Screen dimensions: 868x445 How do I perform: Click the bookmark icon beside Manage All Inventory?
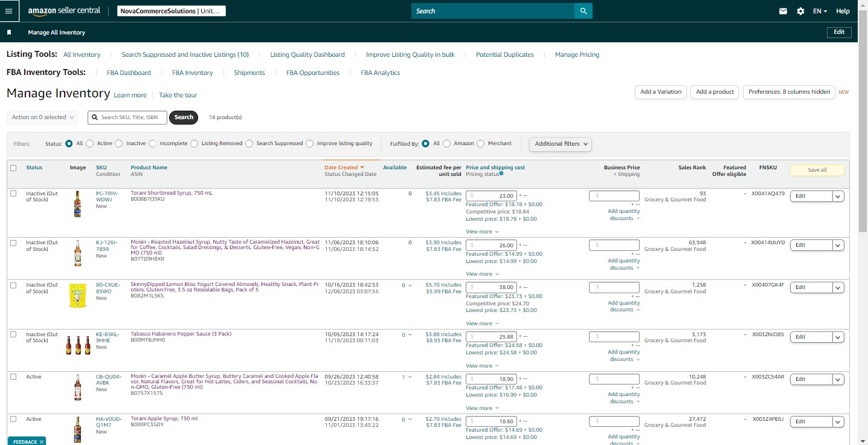coord(9,32)
